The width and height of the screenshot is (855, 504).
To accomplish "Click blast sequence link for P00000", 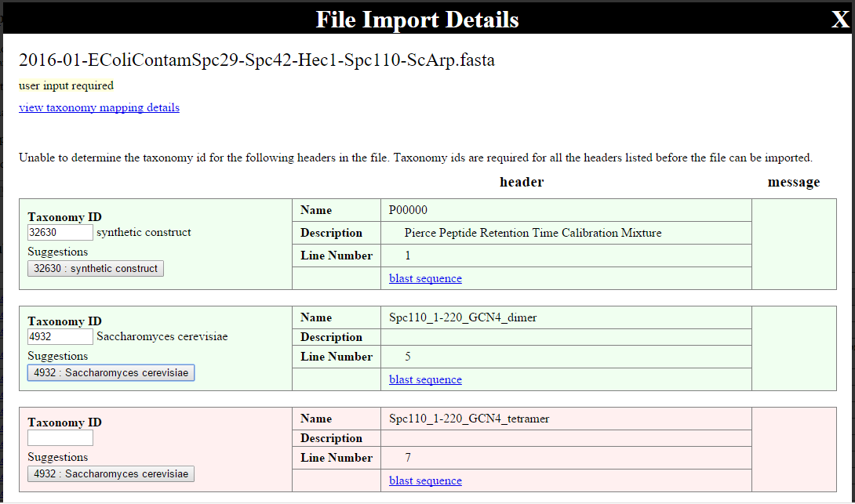I will click(x=425, y=278).
